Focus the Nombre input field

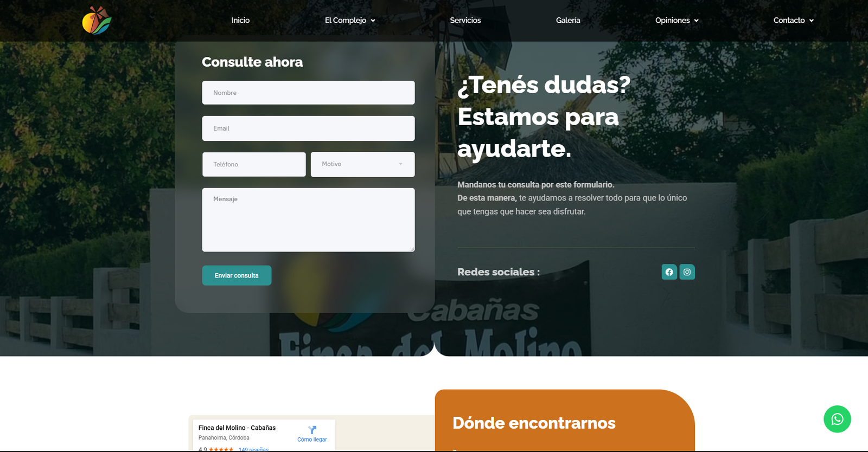(308, 93)
